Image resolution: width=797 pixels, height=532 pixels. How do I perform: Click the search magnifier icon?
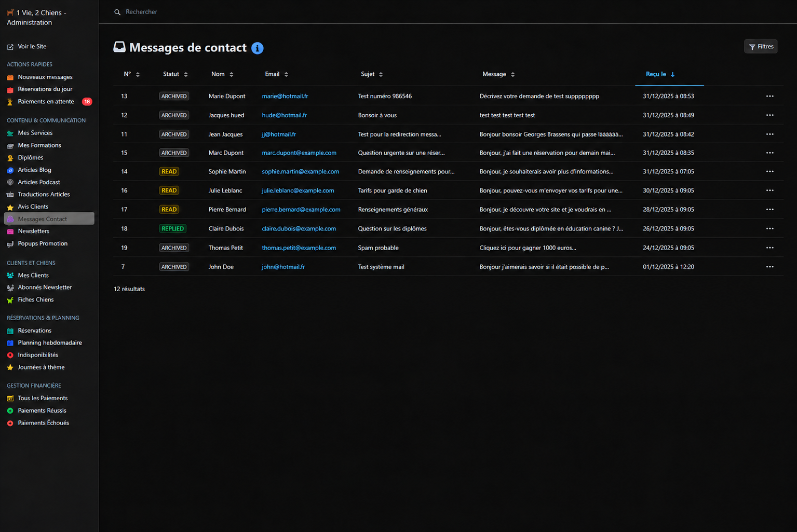(117, 12)
